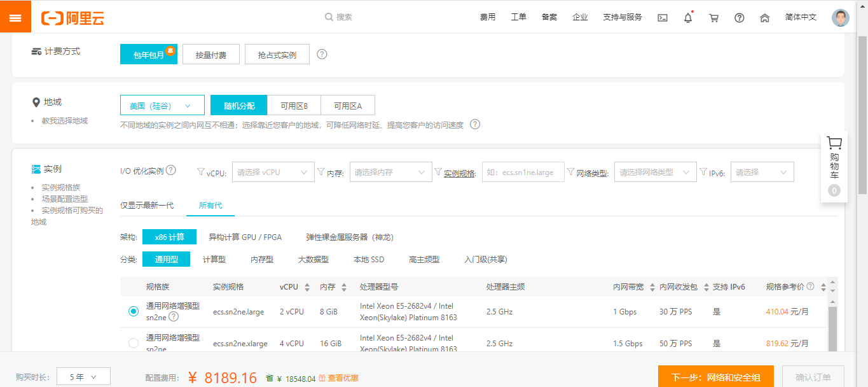Click help icon next to 规格参考价
Screen dimensions: 868x387
pyautogui.click(x=810, y=286)
